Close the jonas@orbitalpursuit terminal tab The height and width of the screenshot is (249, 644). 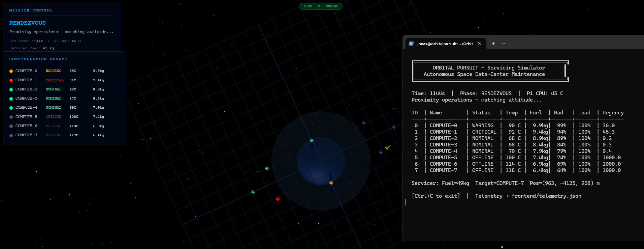pos(479,44)
